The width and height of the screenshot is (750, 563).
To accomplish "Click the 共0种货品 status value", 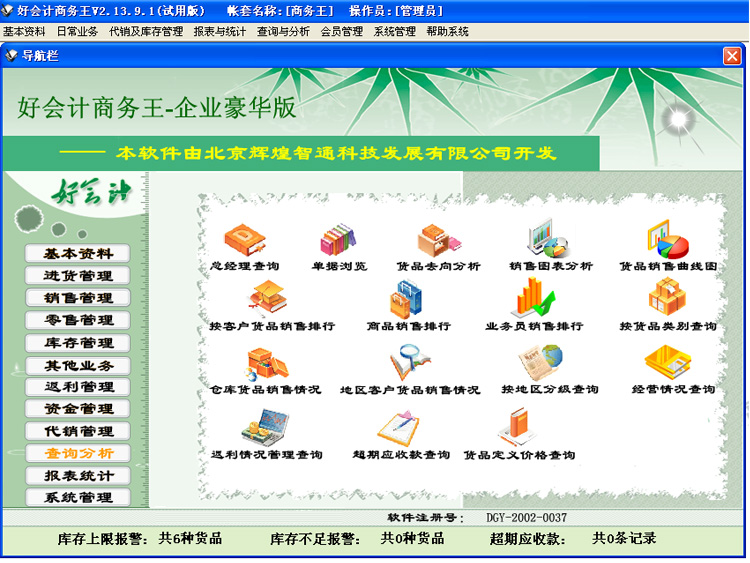I will [x=412, y=539].
